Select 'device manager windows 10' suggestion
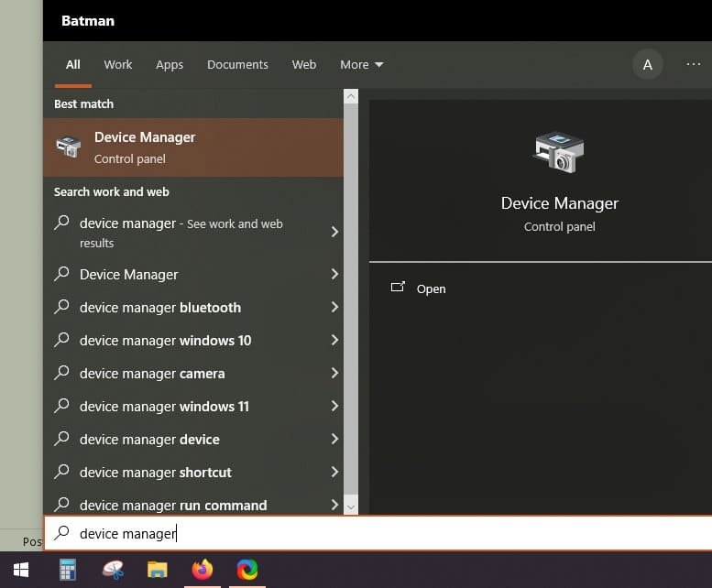This screenshot has height=588, width=712. 193,341
